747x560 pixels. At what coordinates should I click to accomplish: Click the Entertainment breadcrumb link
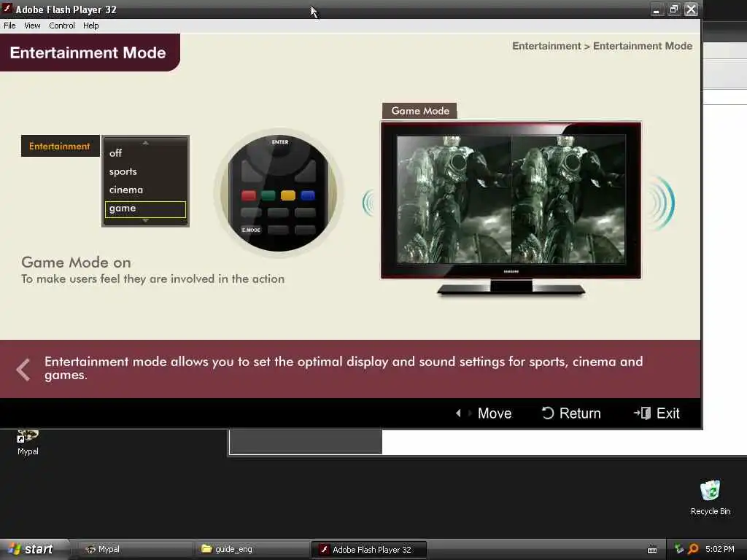coord(546,46)
